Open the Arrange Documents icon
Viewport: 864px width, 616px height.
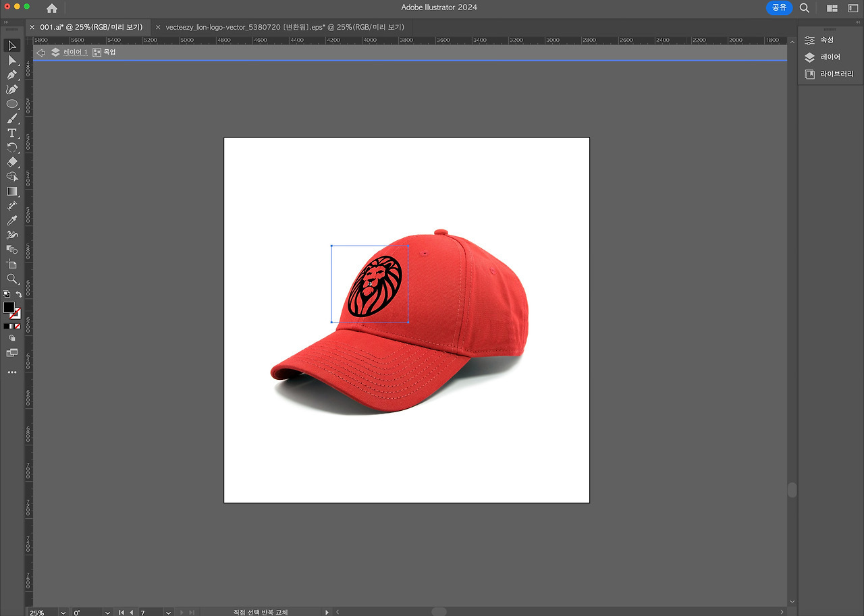click(832, 8)
